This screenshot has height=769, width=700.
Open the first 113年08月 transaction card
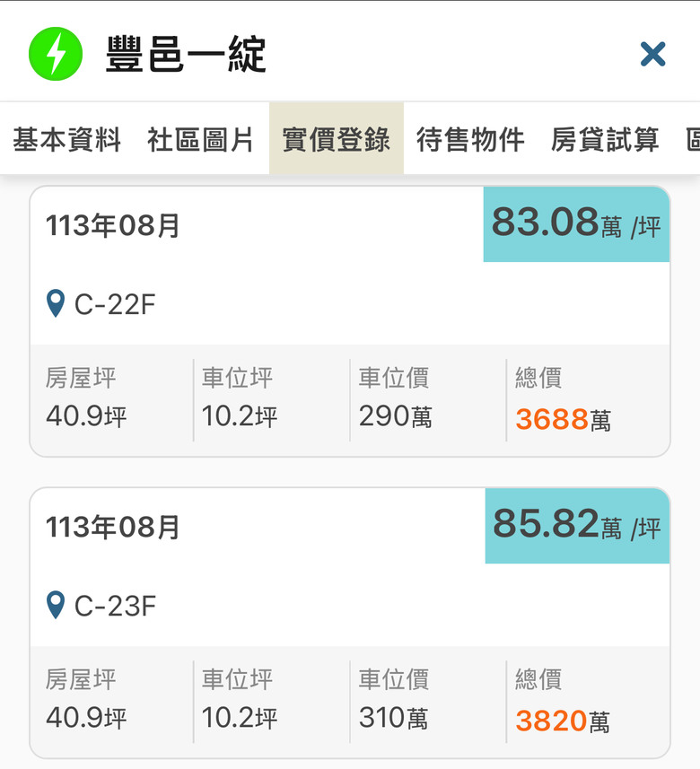coord(350,321)
